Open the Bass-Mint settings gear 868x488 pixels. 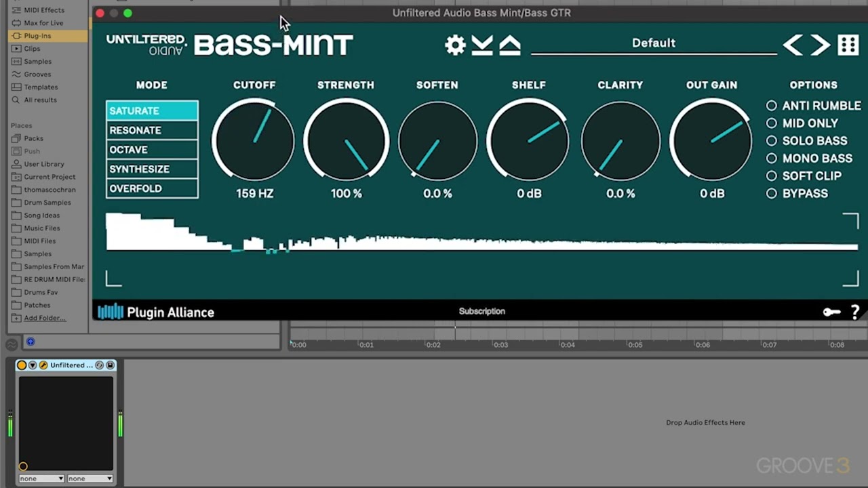pos(455,45)
